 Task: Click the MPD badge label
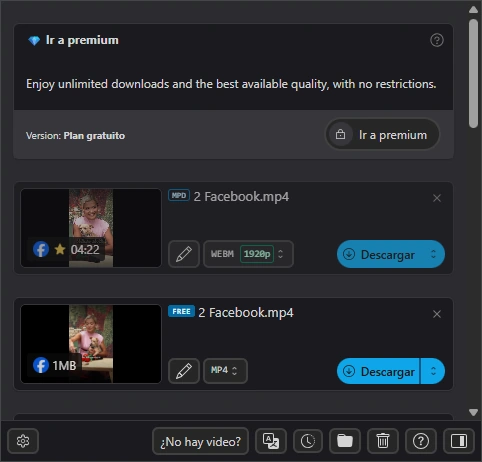[x=179, y=195]
